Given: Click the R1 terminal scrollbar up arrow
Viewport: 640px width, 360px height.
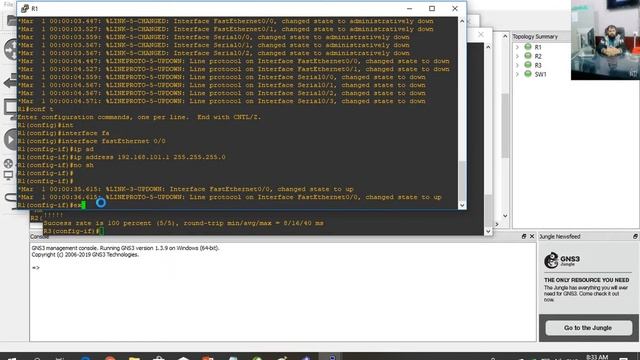Looking at the screenshot, I should click(x=462, y=21).
